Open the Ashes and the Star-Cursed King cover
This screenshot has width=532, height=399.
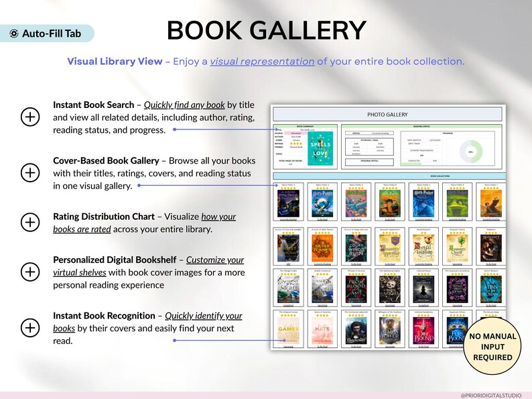322,289
